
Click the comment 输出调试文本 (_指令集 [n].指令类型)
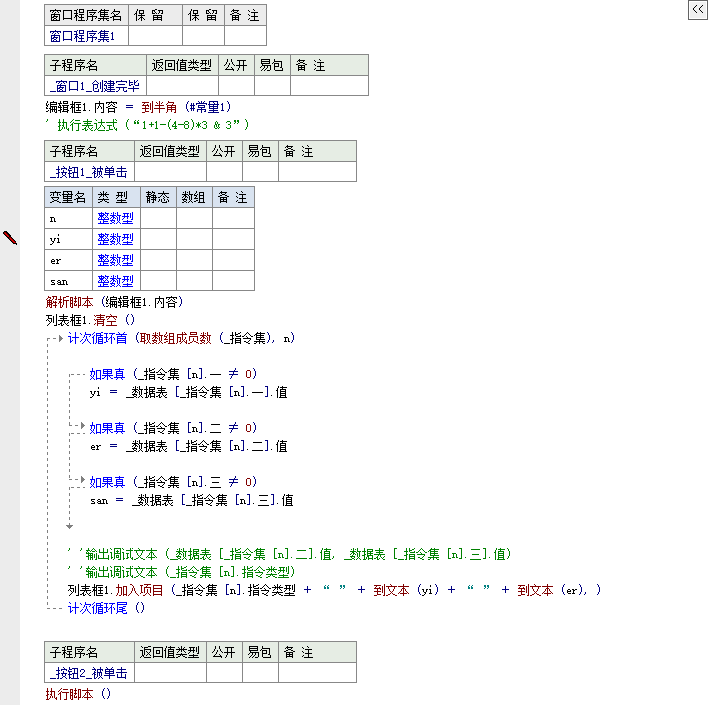(x=182, y=572)
